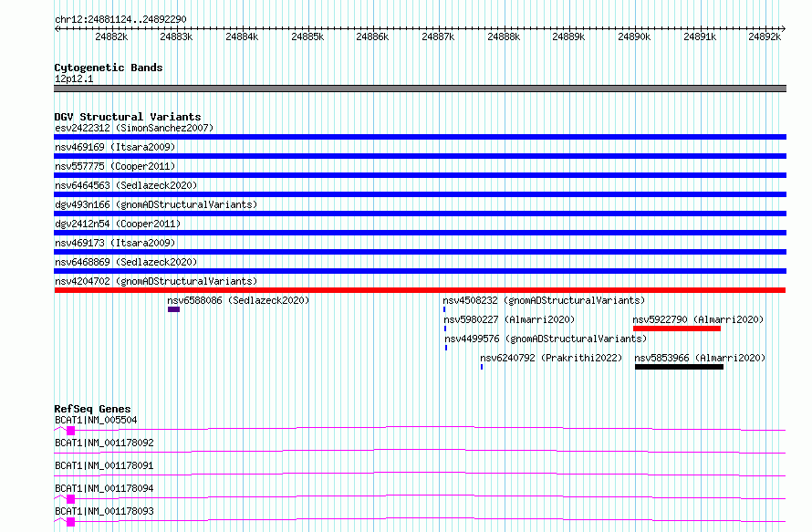Click the red nsv4204702 variant bar
This screenshot has height=532, width=812.
(x=420, y=290)
